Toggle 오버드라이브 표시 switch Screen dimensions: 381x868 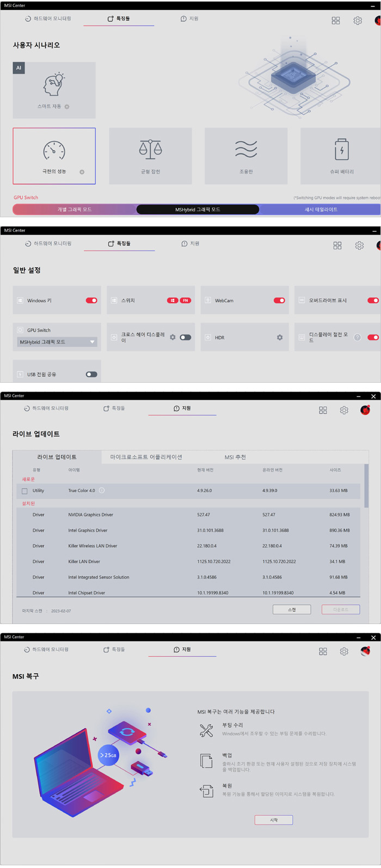click(x=373, y=301)
